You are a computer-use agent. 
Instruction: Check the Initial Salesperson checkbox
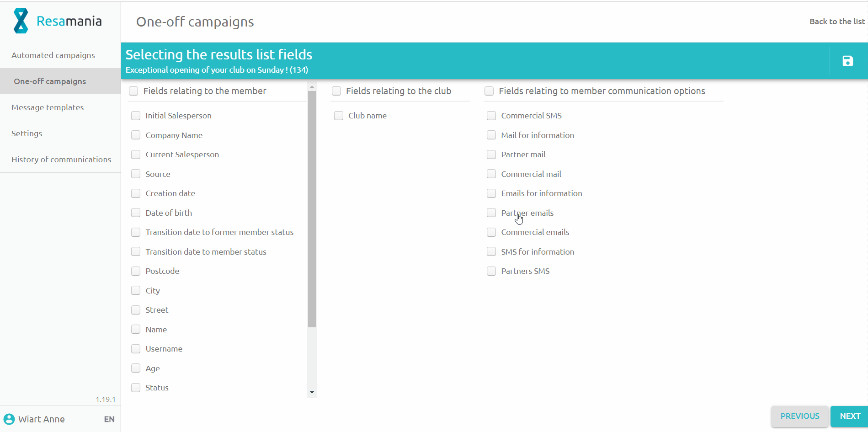[x=136, y=116]
